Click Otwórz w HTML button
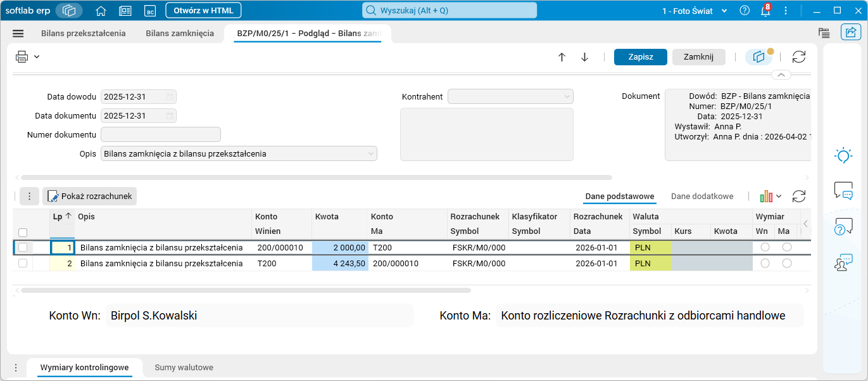The width and height of the screenshot is (868, 381). tap(203, 10)
